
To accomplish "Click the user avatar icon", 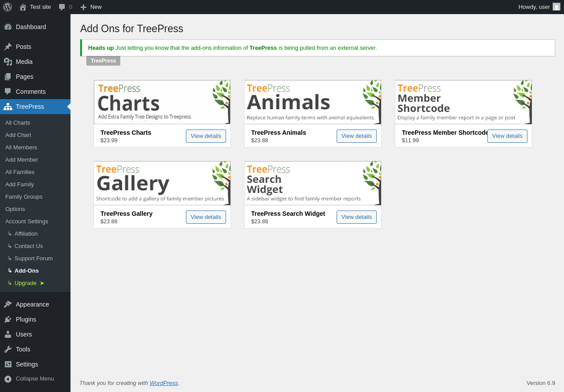I will click(557, 7).
